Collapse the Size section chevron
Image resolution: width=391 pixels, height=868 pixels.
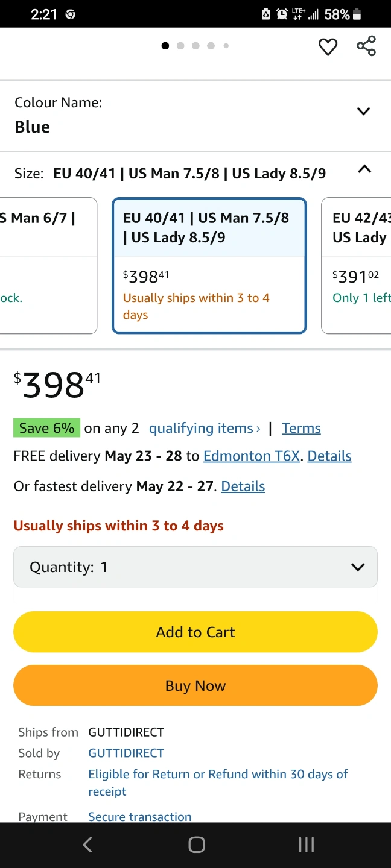pyautogui.click(x=364, y=169)
